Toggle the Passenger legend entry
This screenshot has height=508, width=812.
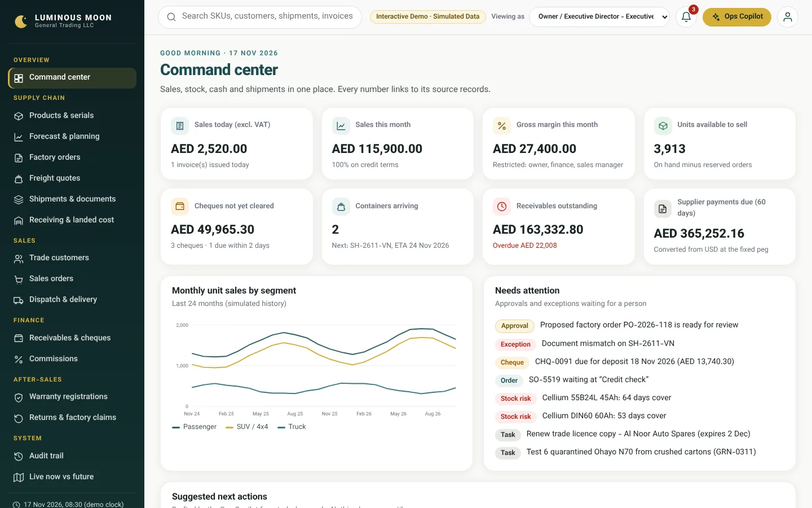pos(194,427)
